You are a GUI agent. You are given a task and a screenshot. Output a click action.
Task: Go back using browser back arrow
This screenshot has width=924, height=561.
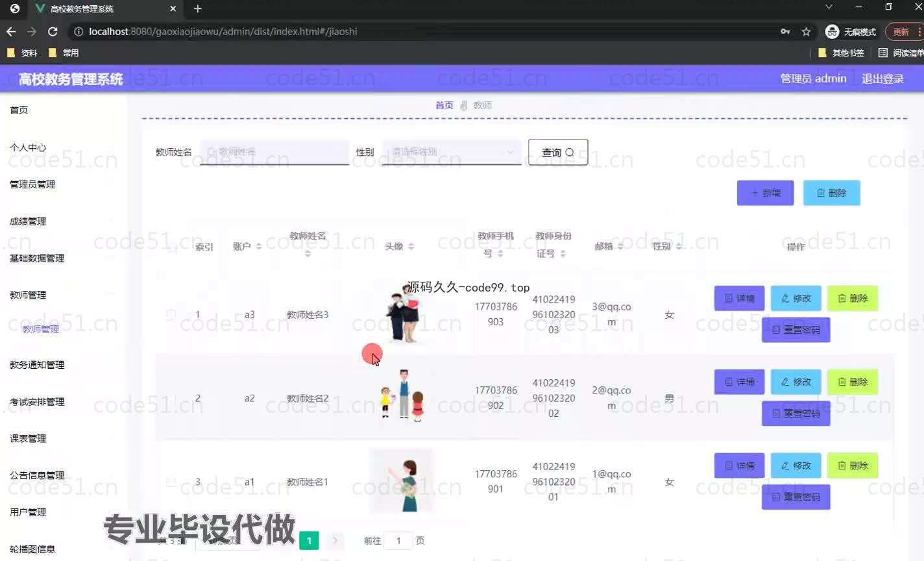click(x=11, y=31)
